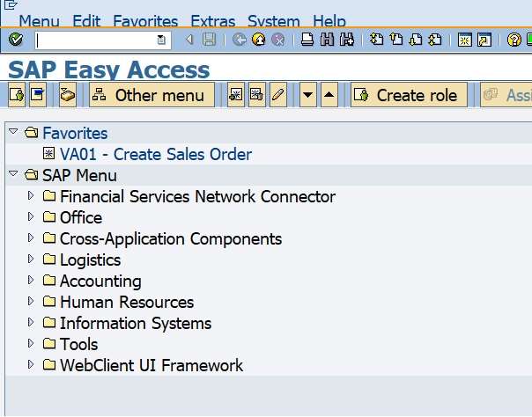Select VA01 - Create Sales Order favorite
The width and height of the screenshot is (532, 417).
click(x=156, y=154)
